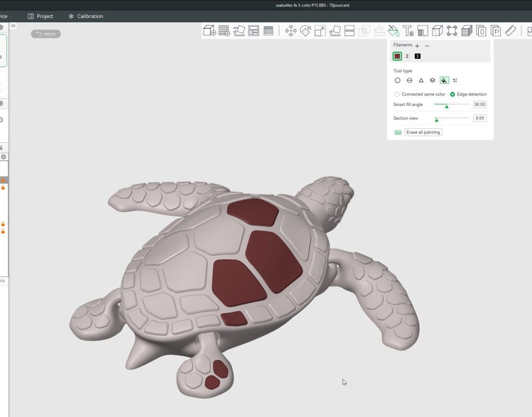
Task: Click the return button
Action: click(46, 34)
